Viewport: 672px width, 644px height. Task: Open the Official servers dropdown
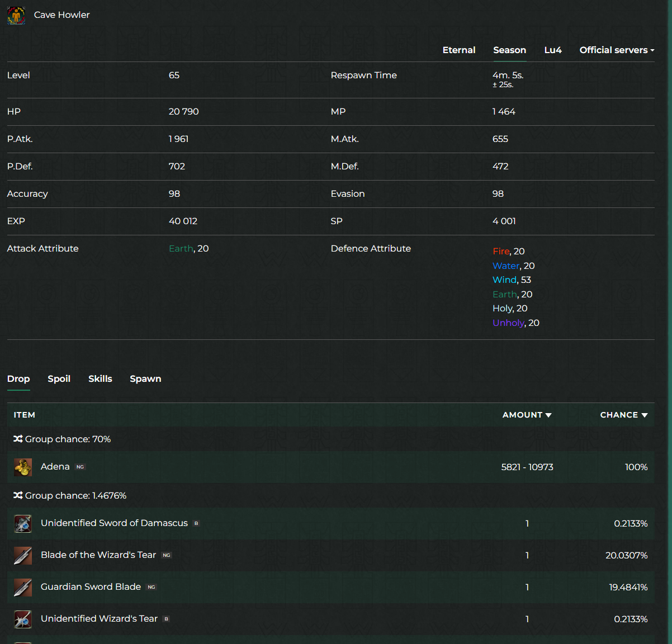pos(616,50)
